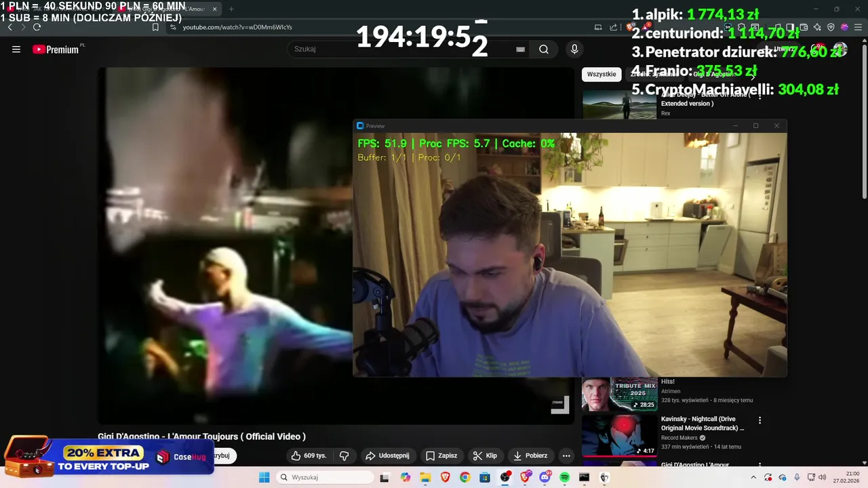Open the Kavinsky Nightcall thumbnail

tap(619, 436)
